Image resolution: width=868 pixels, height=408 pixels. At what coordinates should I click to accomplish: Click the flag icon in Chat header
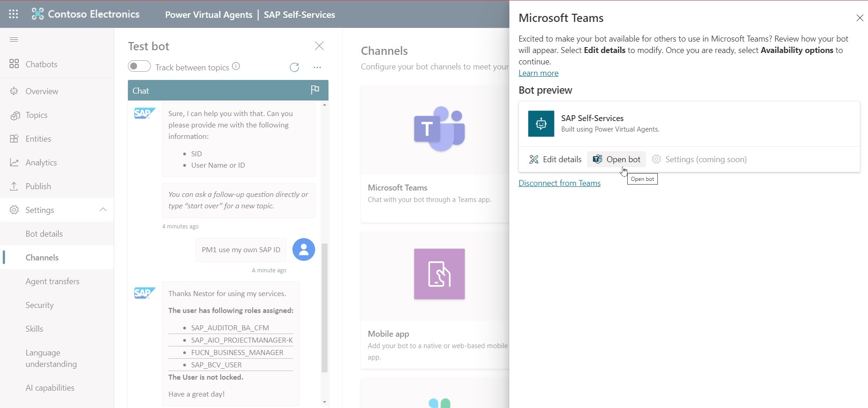[x=315, y=90]
